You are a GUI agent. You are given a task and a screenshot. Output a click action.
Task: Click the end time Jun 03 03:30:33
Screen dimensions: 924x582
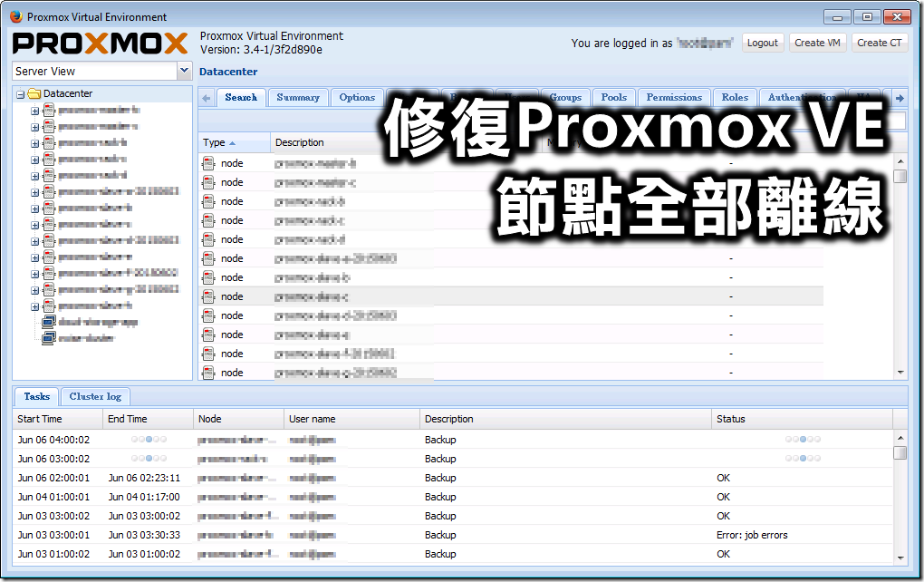[x=144, y=536]
